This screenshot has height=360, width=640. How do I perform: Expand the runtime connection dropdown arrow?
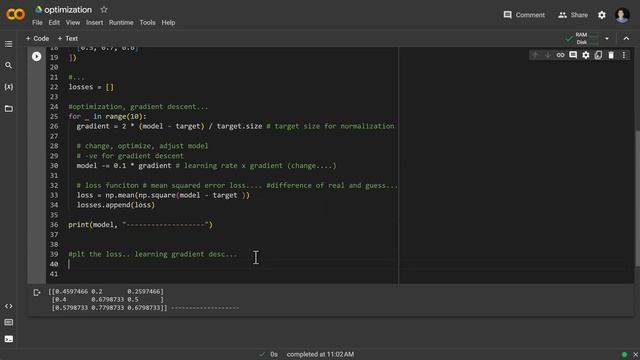tap(607, 38)
